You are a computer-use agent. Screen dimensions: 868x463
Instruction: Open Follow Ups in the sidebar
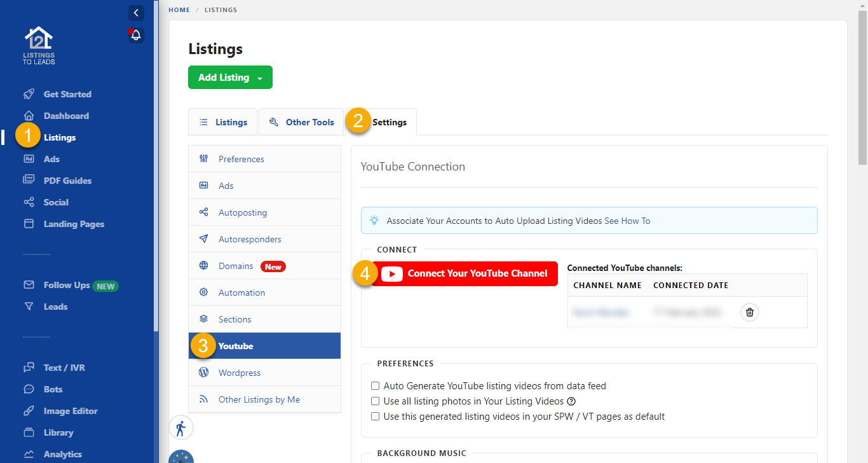click(x=67, y=285)
